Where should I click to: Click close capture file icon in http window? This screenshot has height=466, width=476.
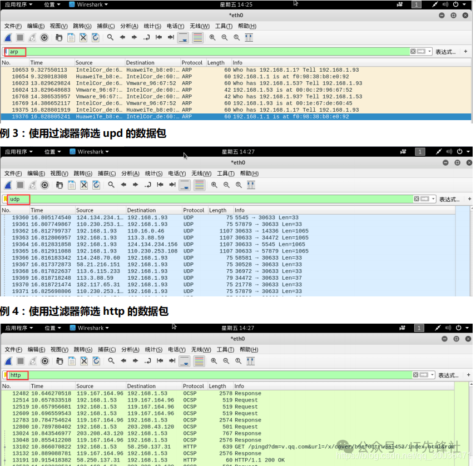[83, 361]
